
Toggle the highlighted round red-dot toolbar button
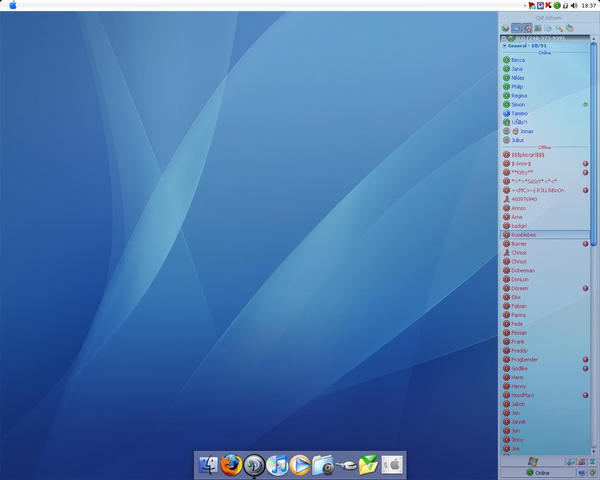point(527,28)
